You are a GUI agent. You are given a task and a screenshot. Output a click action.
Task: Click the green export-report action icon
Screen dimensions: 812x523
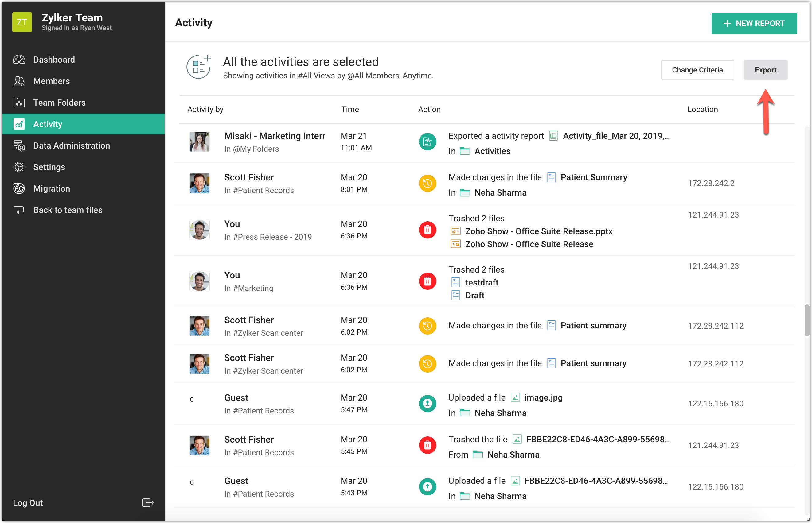427,142
